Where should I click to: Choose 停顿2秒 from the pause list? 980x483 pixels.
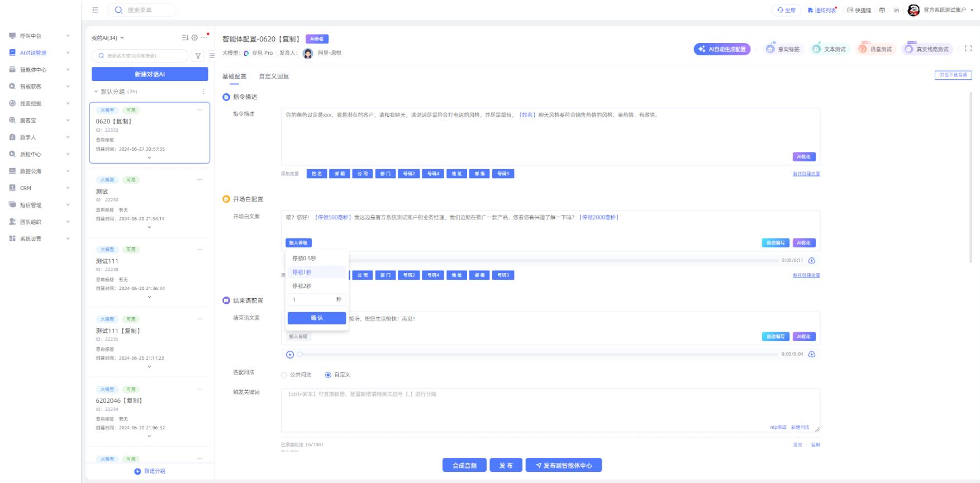pyautogui.click(x=302, y=286)
